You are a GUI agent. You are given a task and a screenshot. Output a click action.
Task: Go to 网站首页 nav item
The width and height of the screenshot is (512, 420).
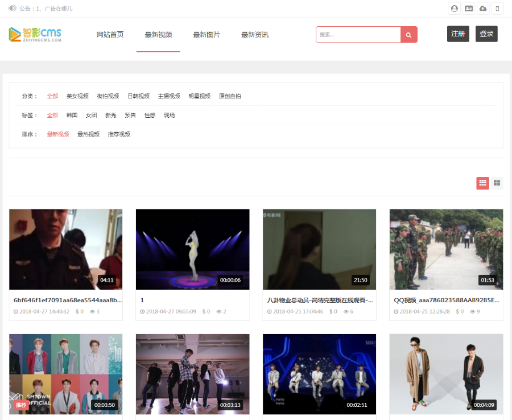pyautogui.click(x=110, y=35)
